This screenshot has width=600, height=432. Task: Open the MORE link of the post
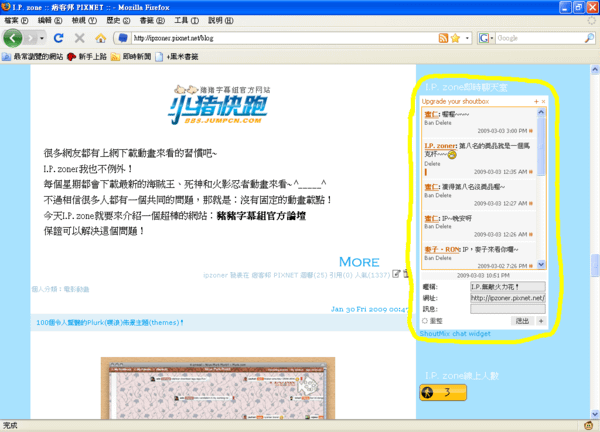point(359,262)
